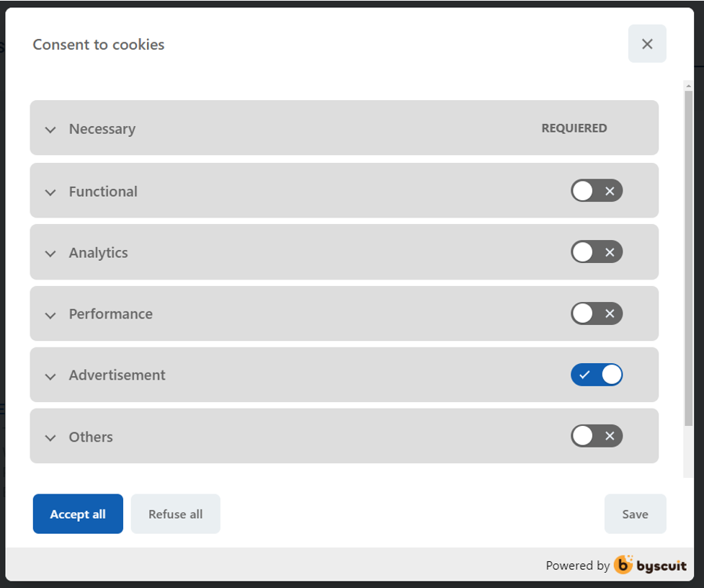
Task: Click the Refuse all button
Action: (176, 514)
